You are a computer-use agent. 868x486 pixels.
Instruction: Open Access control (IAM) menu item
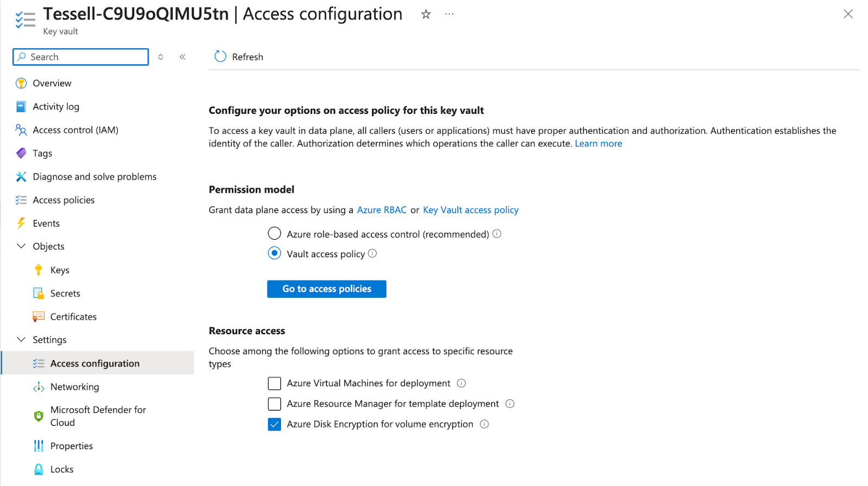[x=75, y=130]
